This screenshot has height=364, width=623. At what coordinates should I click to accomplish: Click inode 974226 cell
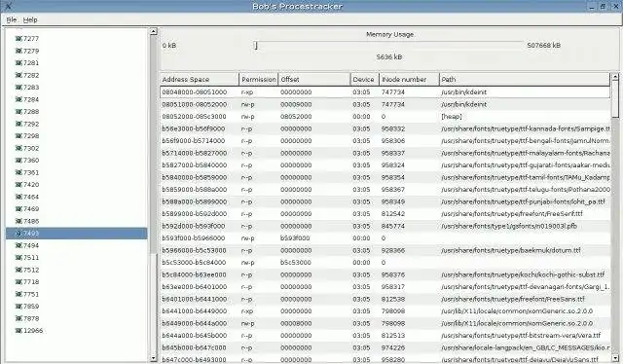click(393, 347)
